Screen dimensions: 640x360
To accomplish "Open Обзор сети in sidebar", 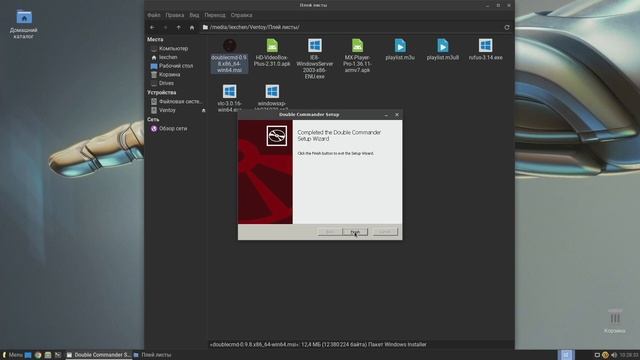I will [173, 128].
